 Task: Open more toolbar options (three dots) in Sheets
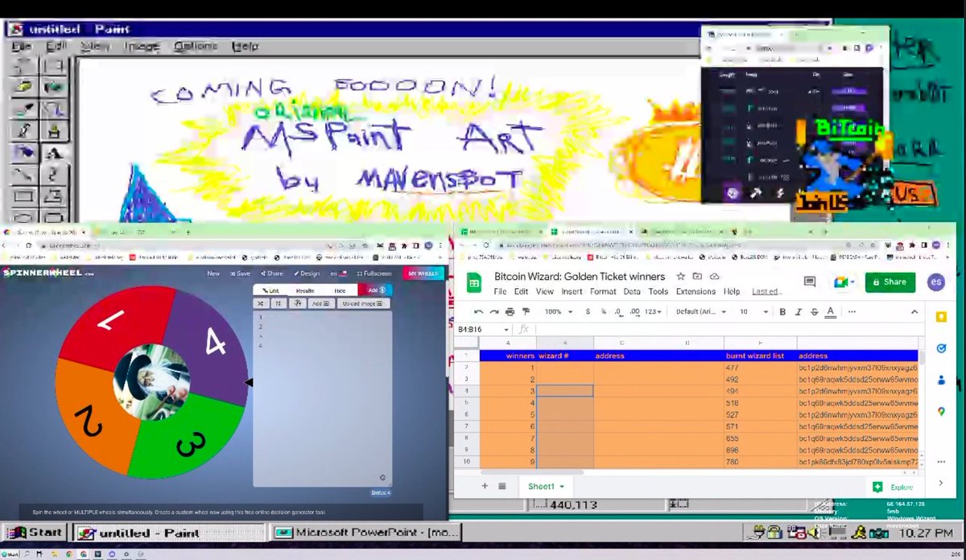pos(852,311)
